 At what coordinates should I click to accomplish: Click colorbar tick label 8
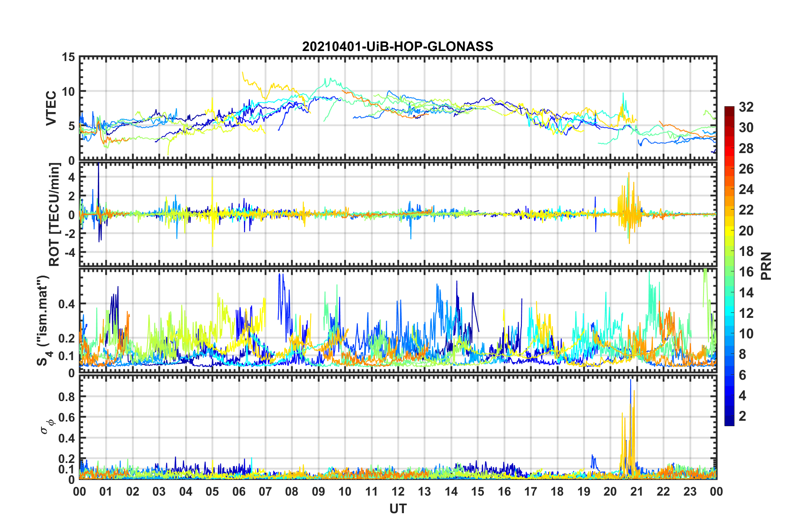tap(742, 354)
